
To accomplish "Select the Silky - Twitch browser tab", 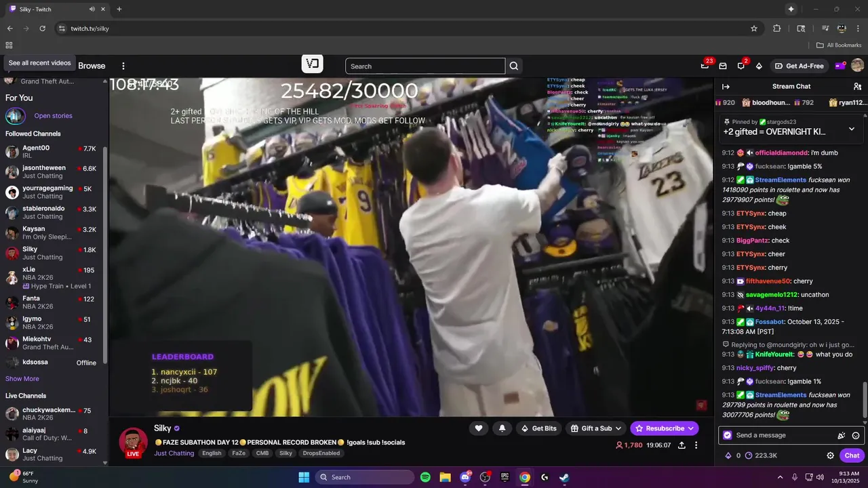I will click(x=56, y=9).
